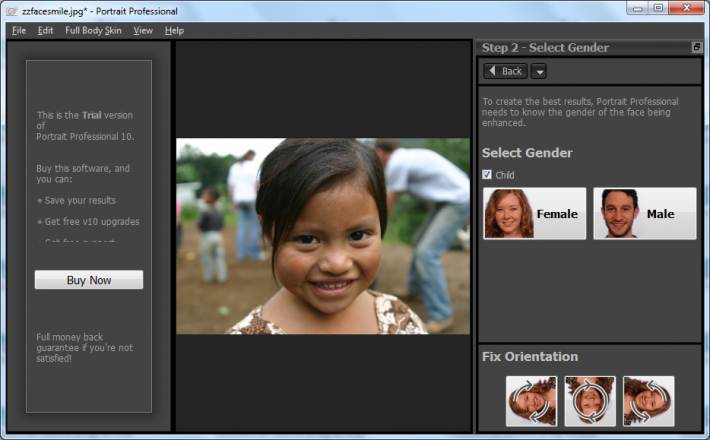Select Female gender button

click(535, 213)
